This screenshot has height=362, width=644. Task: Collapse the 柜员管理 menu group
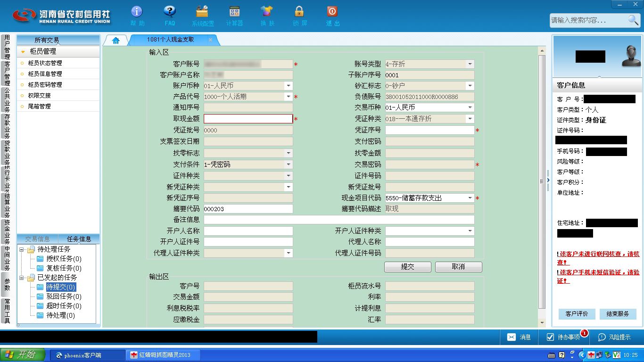tap(23, 51)
